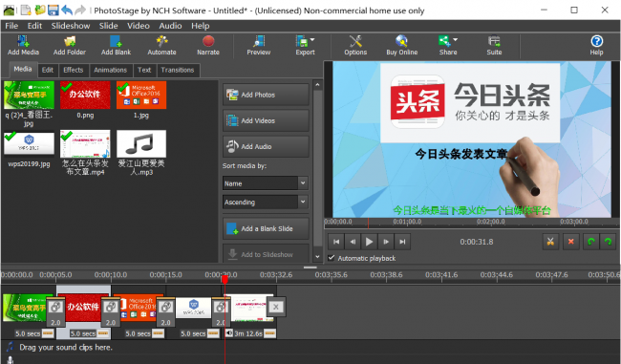Switch to the Edit tab
621x364 pixels.
tap(48, 70)
